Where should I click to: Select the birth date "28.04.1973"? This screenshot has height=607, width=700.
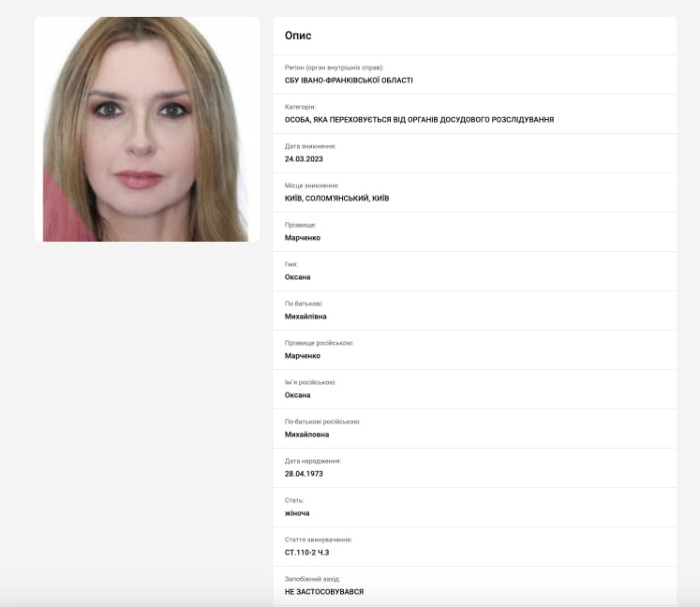[304, 474]
